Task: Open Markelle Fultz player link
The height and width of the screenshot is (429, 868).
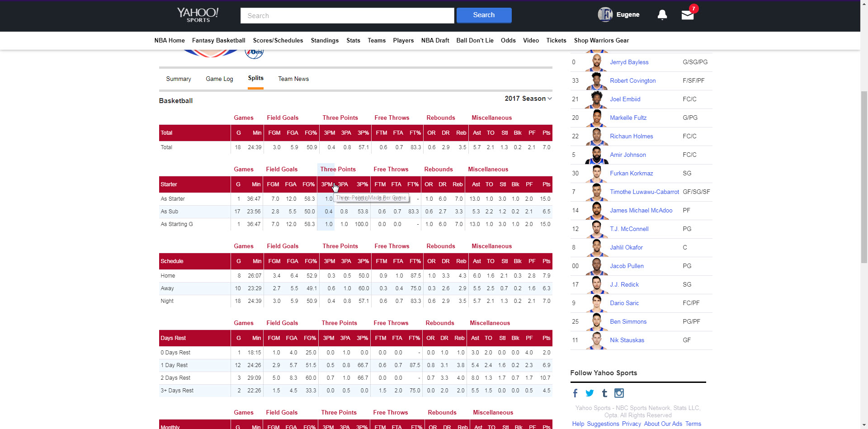Action: pyautogui.click(x=628, y=118)
